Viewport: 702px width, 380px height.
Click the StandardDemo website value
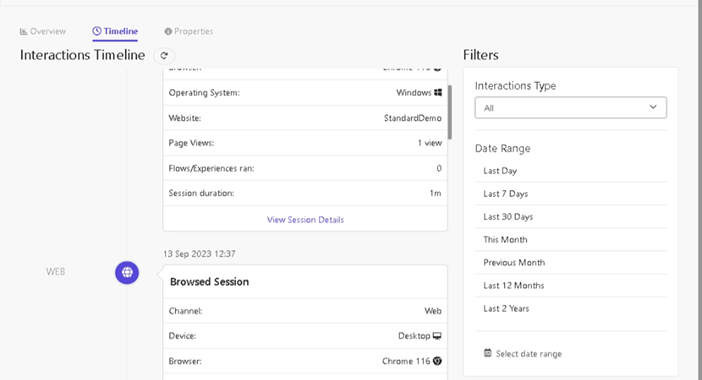pos(412,118)
